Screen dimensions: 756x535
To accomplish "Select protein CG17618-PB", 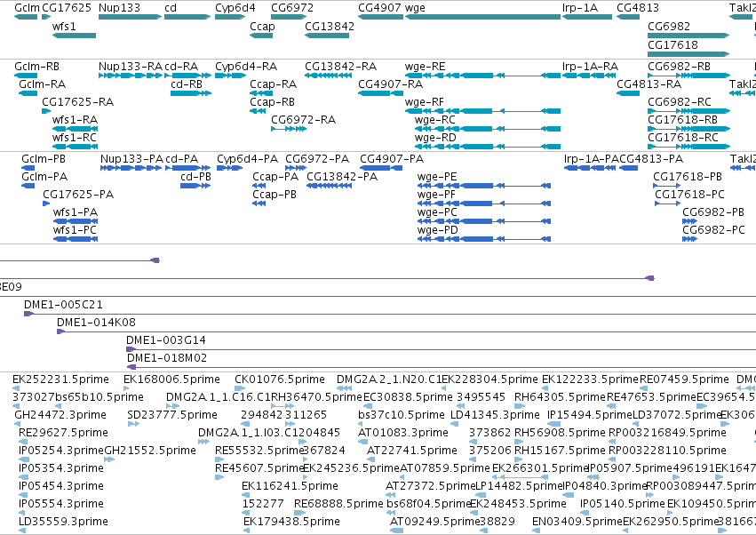I will coord(667,186).
